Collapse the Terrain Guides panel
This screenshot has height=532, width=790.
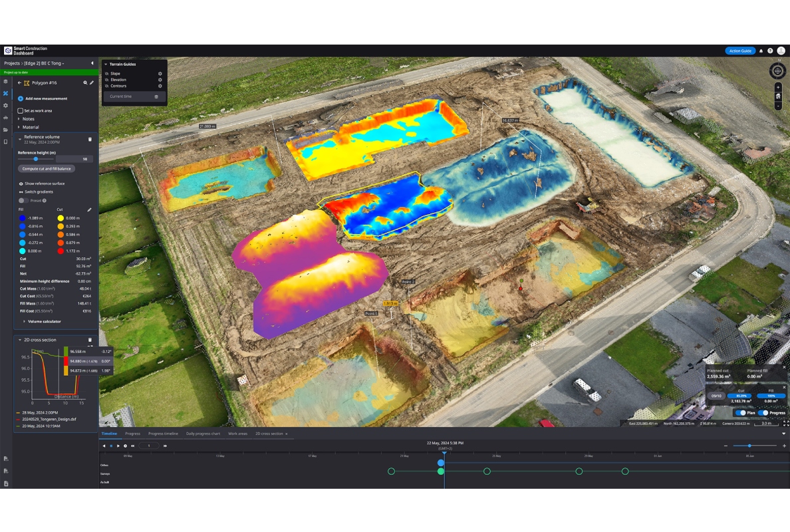pos(106,65)
